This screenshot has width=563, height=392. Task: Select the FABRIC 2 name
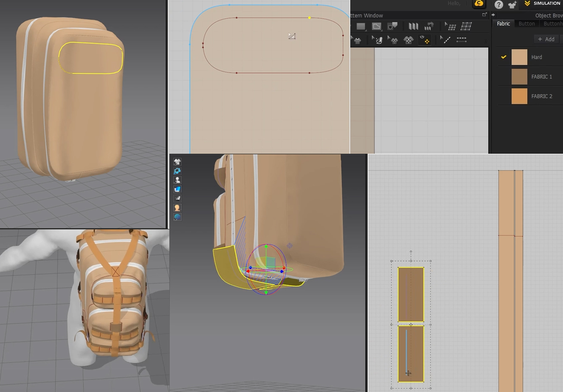point(542,96)
